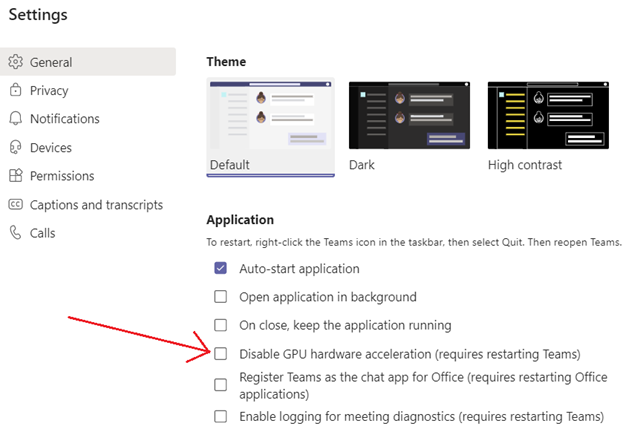The width and height of the screenshot is (623, 426).
Task: Check Register Teams as chat app
Action: tap(221, 385)
